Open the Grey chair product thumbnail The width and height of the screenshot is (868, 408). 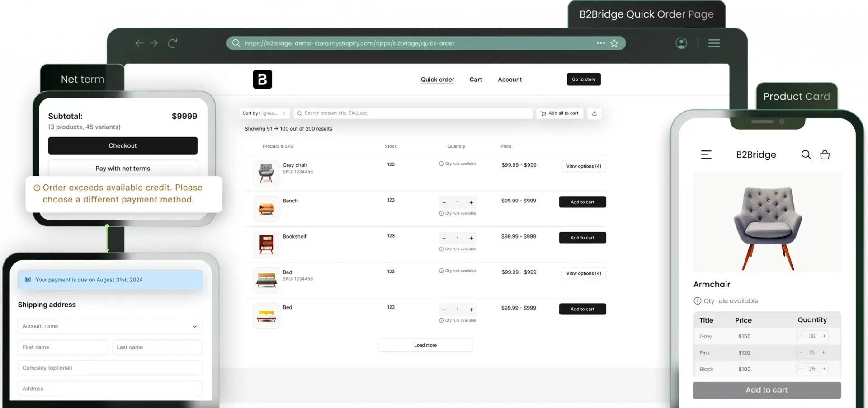pos(266,173)
